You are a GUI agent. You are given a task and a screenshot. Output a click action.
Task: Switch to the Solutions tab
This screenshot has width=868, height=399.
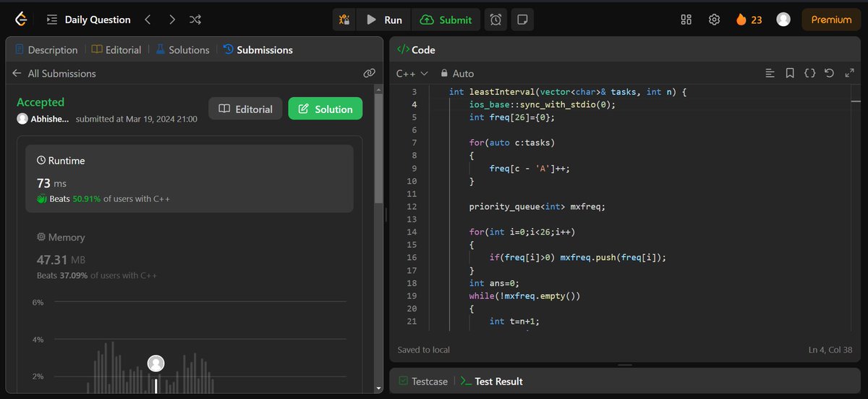[x=182, y=50]
